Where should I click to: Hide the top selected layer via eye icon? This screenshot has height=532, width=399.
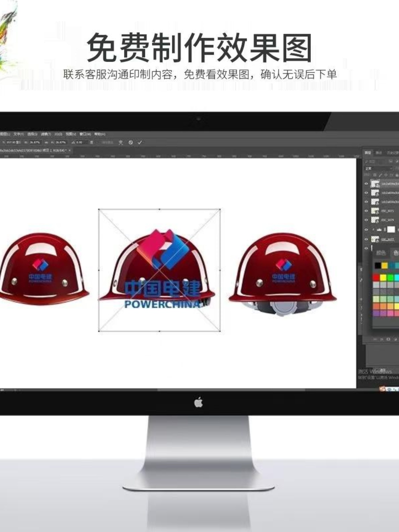pos(366,184)
